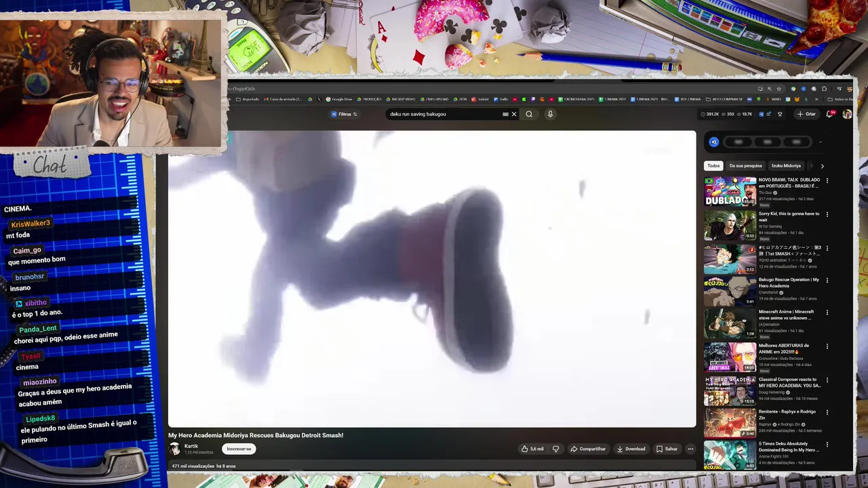Open 'Renitente - Raphyx e Rodrigo Zin' title
This screenshot has height=488, width=868.
787,414
